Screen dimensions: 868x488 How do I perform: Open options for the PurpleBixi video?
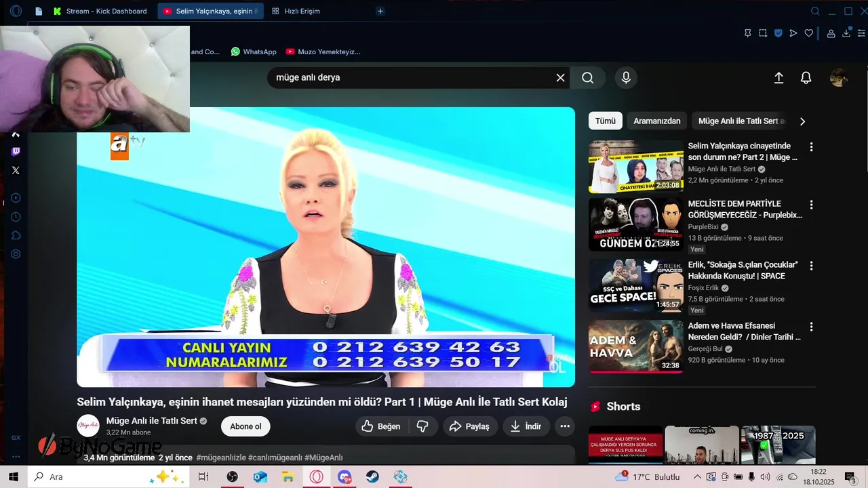(811, 205)
